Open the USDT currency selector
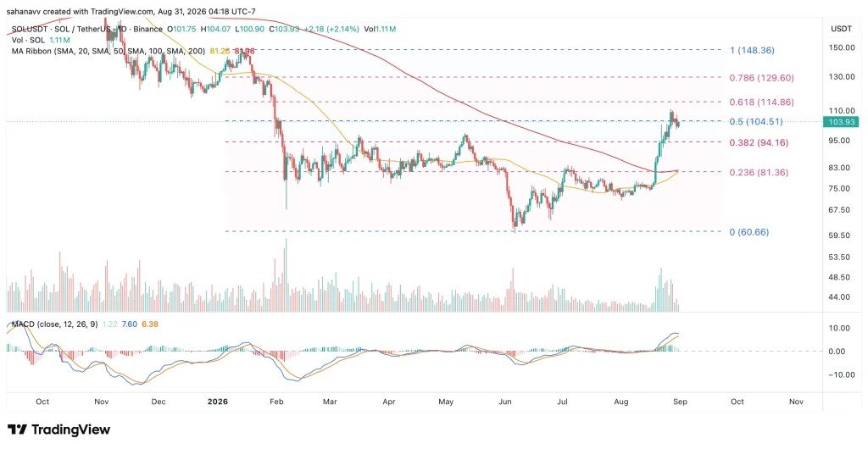 pyautogui.click(x=843, y=28)
